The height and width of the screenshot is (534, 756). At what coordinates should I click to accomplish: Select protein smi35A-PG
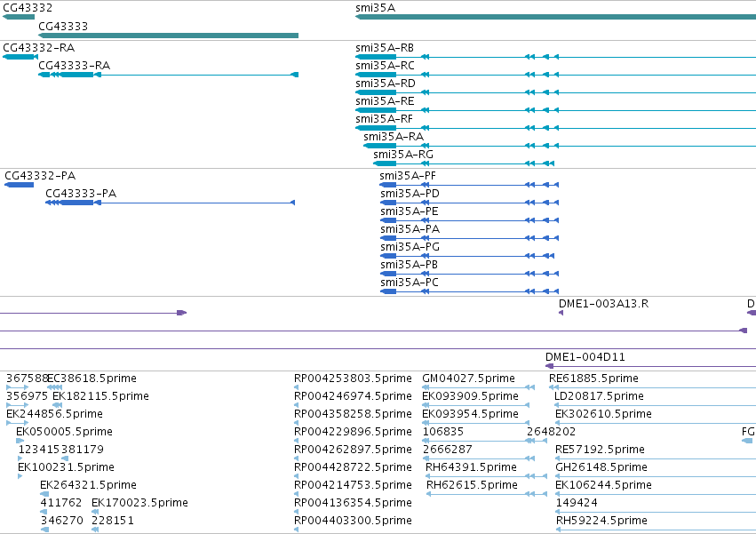coord(410,247)
